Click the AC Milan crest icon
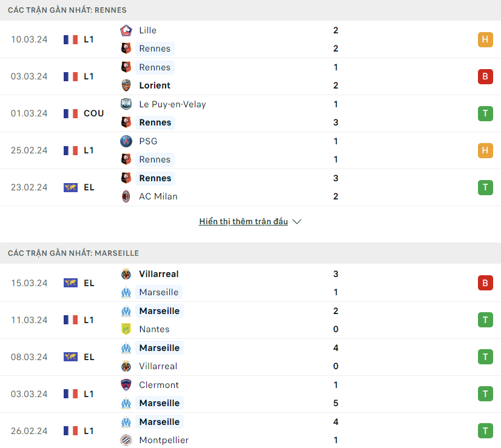Image resolution: width=501 pixels, height=448 pixels. pyautogui.click(x=126, y=196)
